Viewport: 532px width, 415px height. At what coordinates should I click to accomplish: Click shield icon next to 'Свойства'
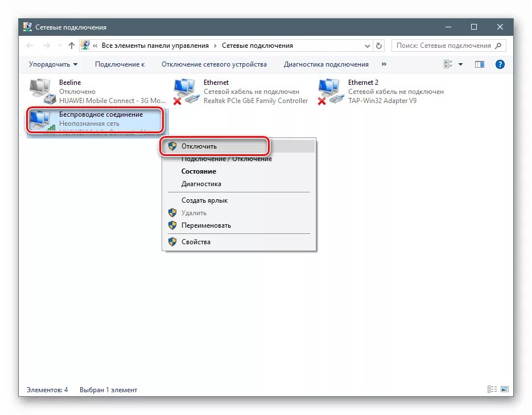click(172, 241)
